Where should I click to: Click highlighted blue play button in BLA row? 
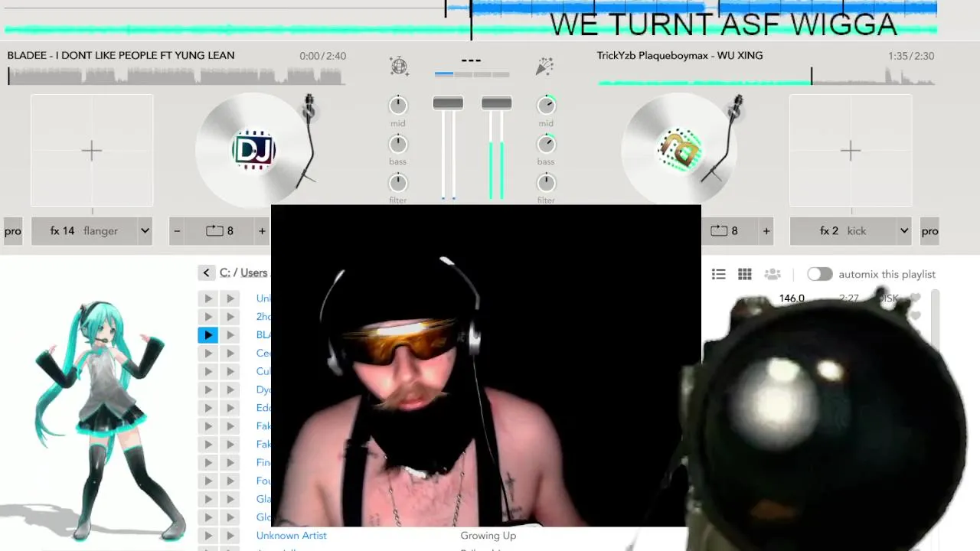click(x=207, y=334)
